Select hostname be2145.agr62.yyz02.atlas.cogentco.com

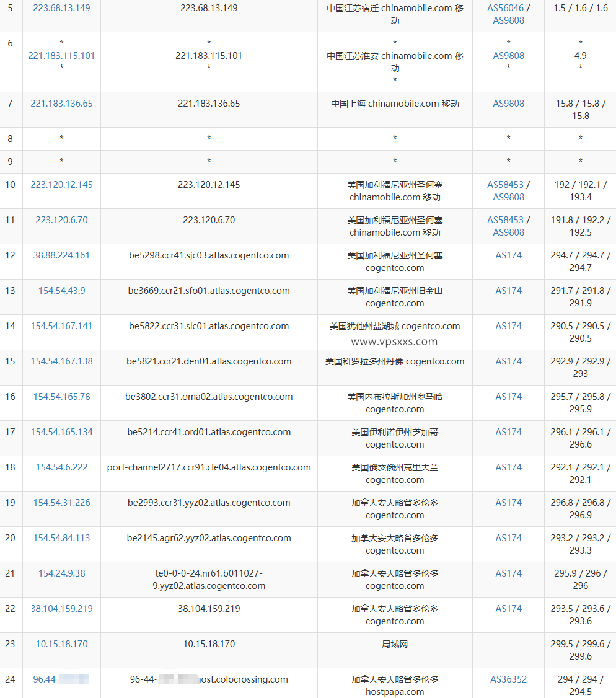click(x=209, y=537)
